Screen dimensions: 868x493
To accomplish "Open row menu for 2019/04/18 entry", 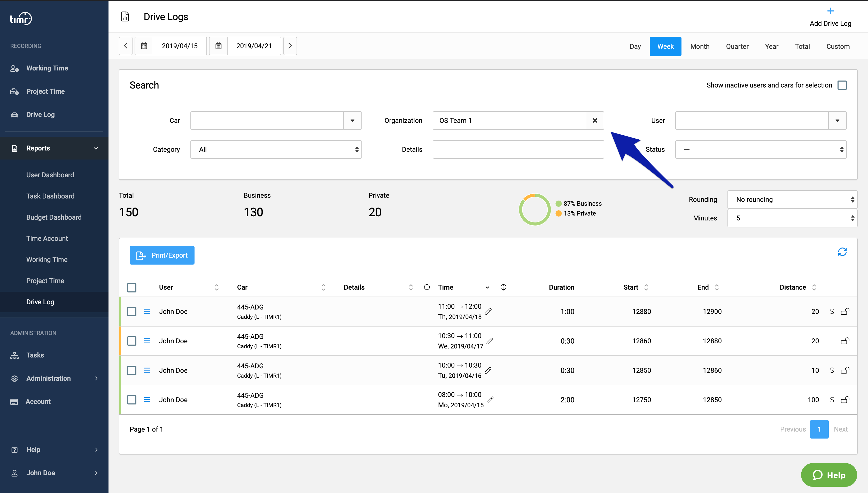I will 147,312.
